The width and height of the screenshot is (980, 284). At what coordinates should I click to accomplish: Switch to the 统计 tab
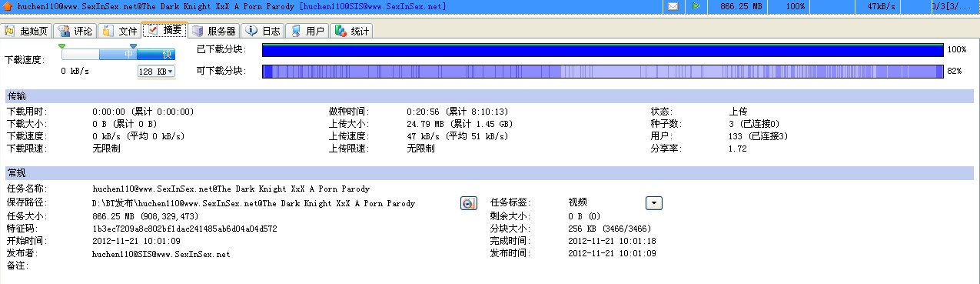tap(351, 31)
